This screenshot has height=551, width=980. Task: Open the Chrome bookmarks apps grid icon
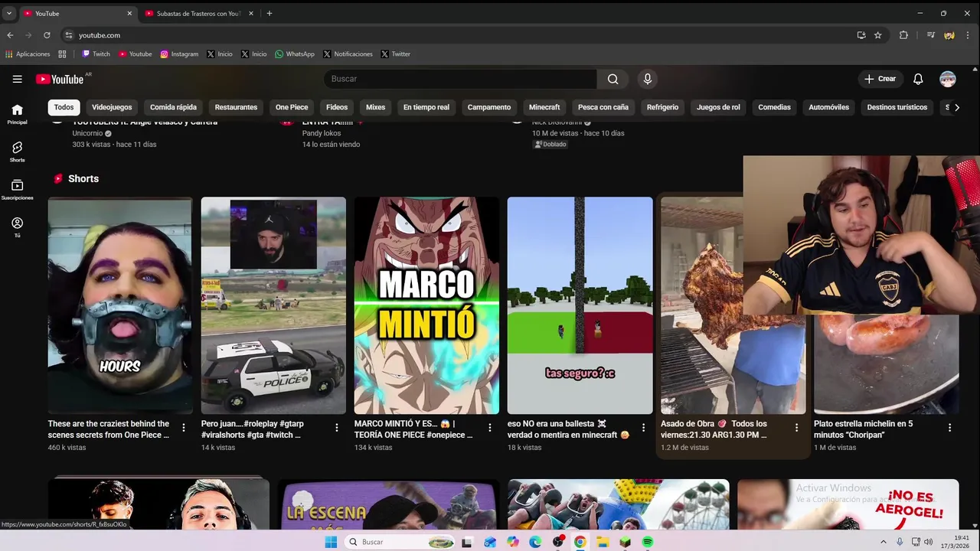pos(62,54)
